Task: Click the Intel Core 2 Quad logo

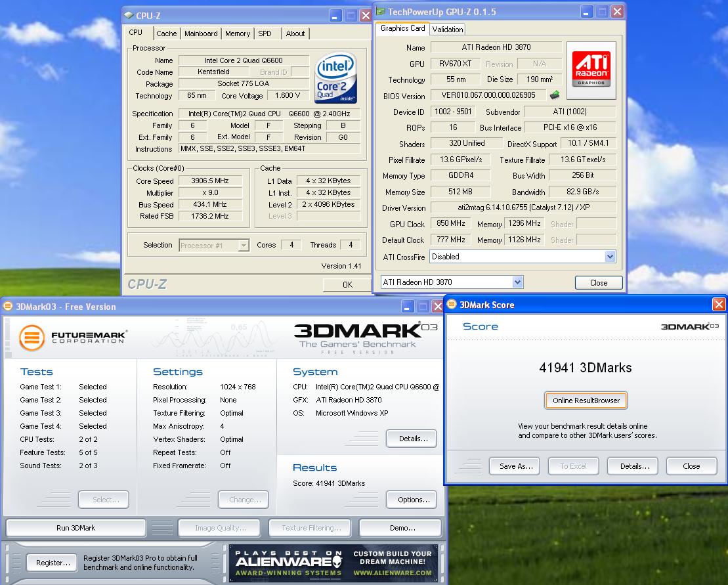Action: click(x=335, y=77)
